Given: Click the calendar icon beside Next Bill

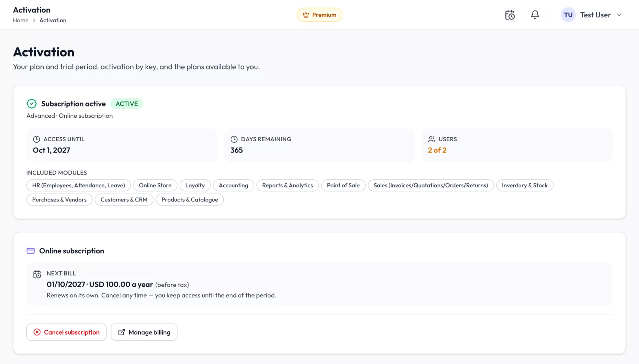Looking at the screenshot, I should point(37,275).
